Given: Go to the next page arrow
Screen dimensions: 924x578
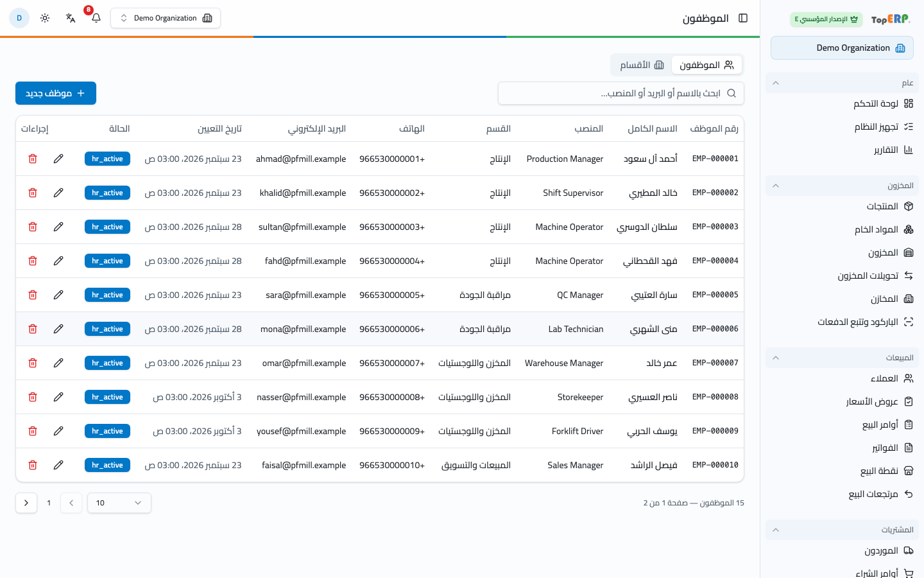Looking at the screenshot, I should [x=26, y=503].
